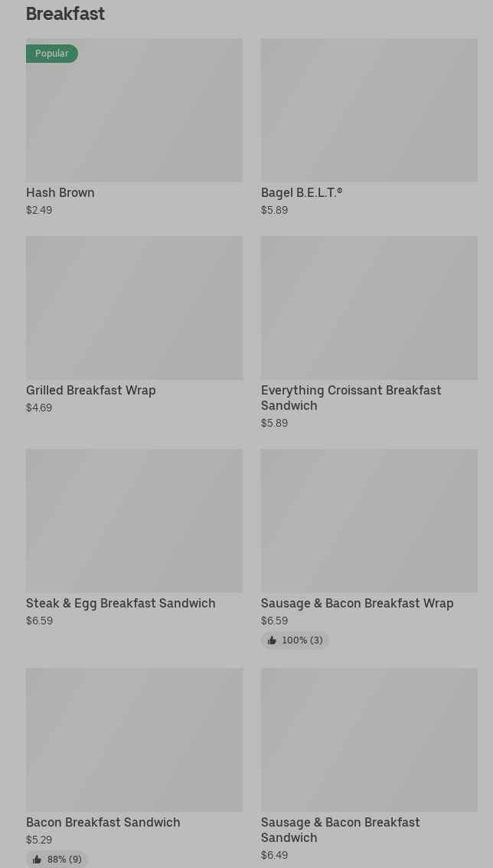Click the thumbs-up icon showing 100% rating
The width and height of the screenshot is (493, 868).
(x=272, y=640)
